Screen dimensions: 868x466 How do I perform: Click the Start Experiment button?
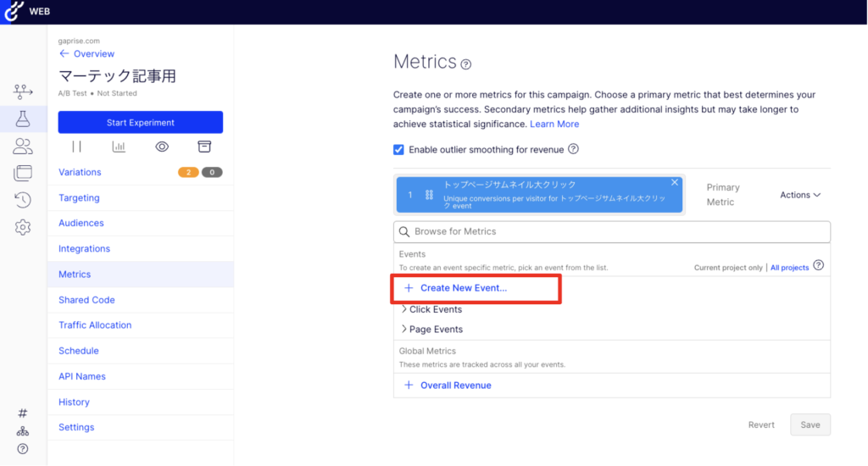[x=140, y=123]
